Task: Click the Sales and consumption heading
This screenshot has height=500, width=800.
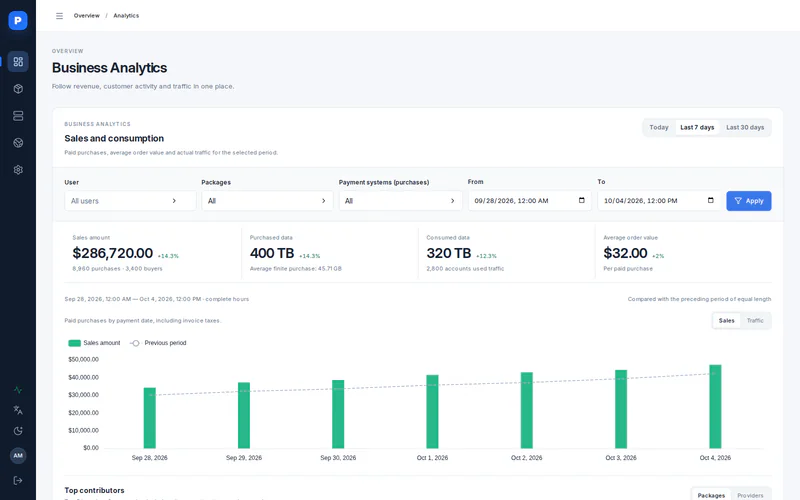Action: [x=114, y=139]
